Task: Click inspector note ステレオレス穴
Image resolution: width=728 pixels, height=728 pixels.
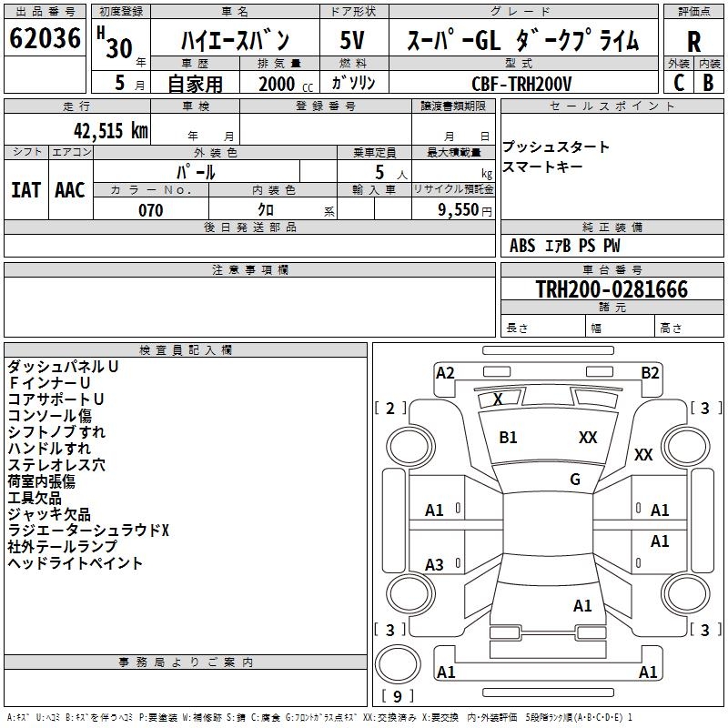Action: pos(56,465)
